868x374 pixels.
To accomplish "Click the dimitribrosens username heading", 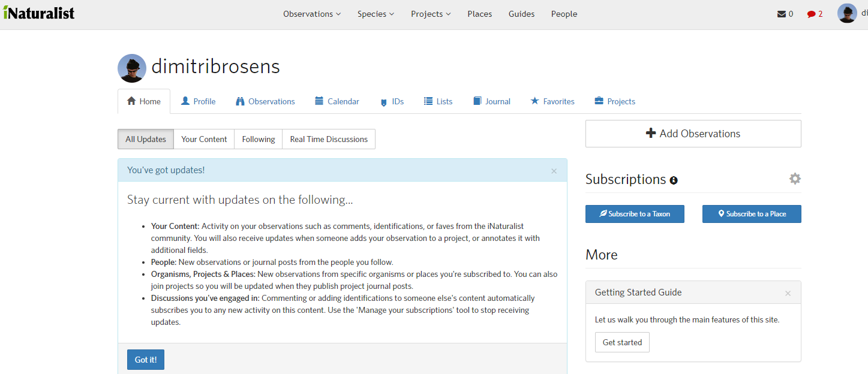I will (x=216, y=67).
